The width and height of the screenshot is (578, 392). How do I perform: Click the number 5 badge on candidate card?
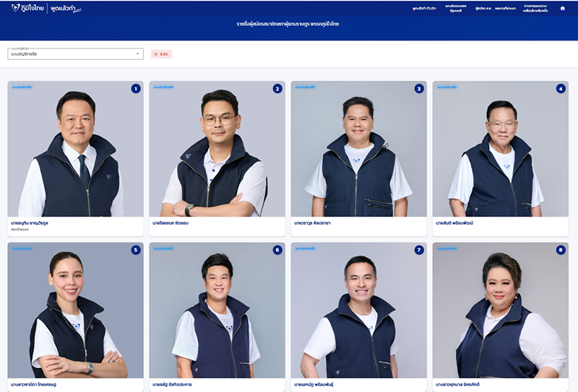[136, 250]
